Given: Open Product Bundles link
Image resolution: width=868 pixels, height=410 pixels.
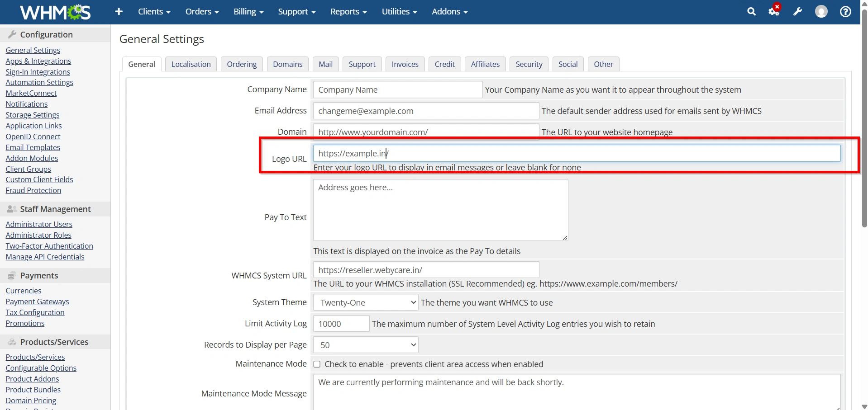Looking at the screenshot, I should pos(33,390).
